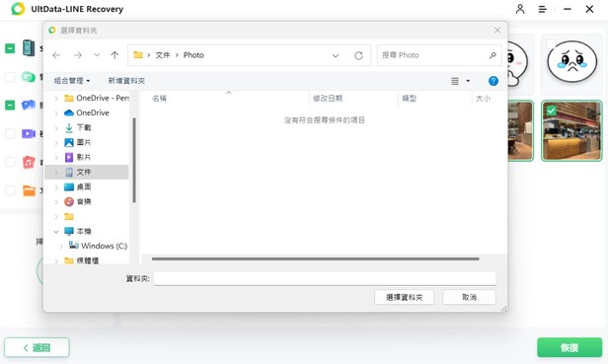Select 文件 documents folder
Viewport: 608px width, 364px height.
pyautogui.click(x=78, y=172)
